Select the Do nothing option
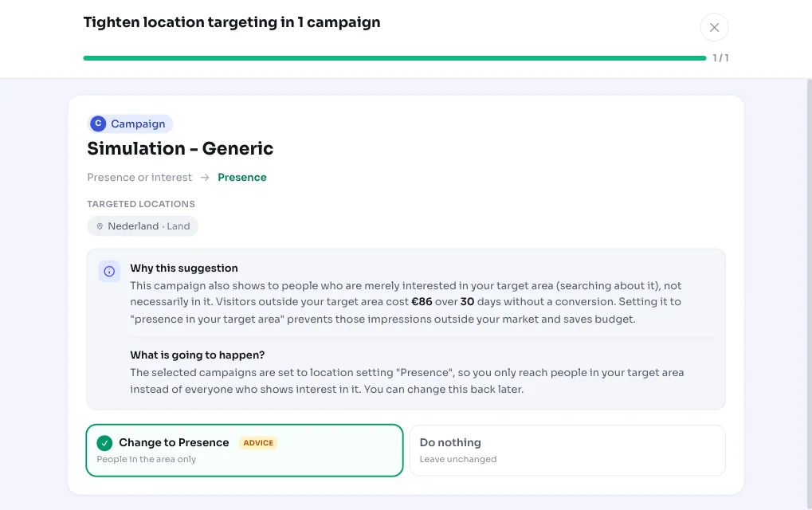 pos(567,450)
